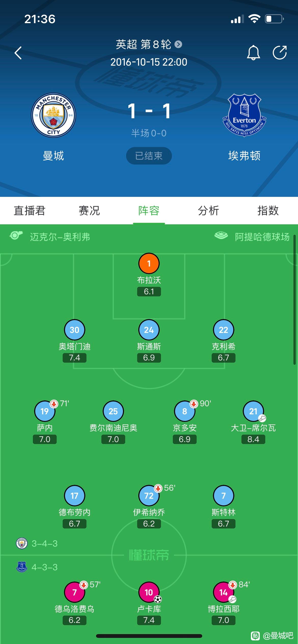This screenshot has width=298, height=644.
Task: Expand the 英超 第8轮 round arrow
Action: [178, 45]
